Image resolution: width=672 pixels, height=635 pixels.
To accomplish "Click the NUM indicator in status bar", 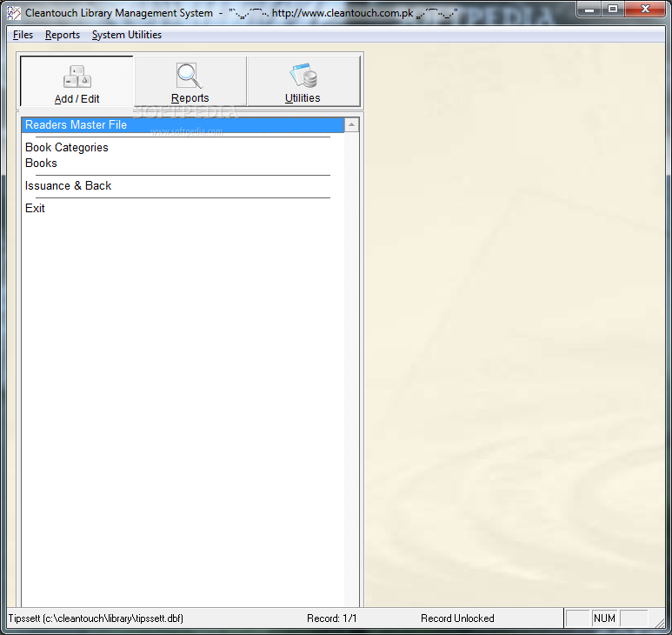I will tap(604, 618).
